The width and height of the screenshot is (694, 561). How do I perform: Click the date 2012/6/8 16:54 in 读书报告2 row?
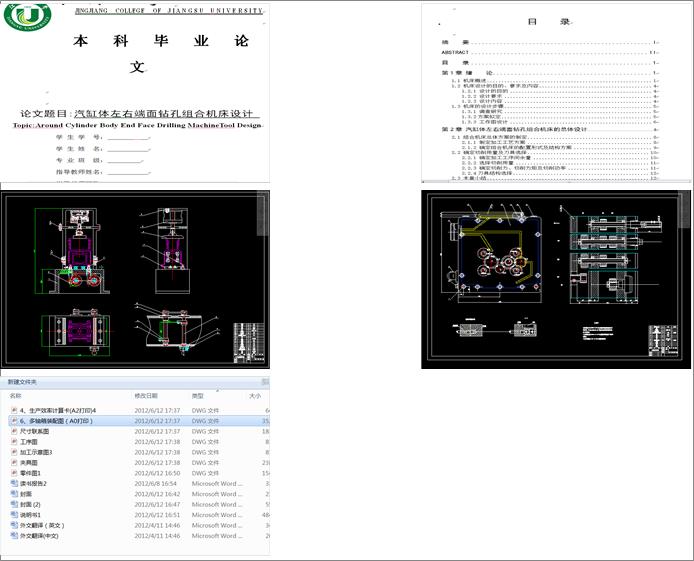(x=155, y=484)
